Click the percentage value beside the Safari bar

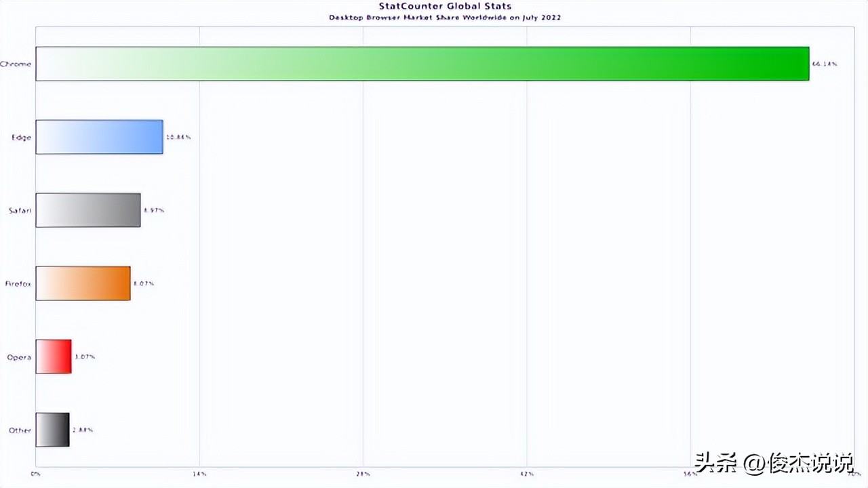pos(154,211)
